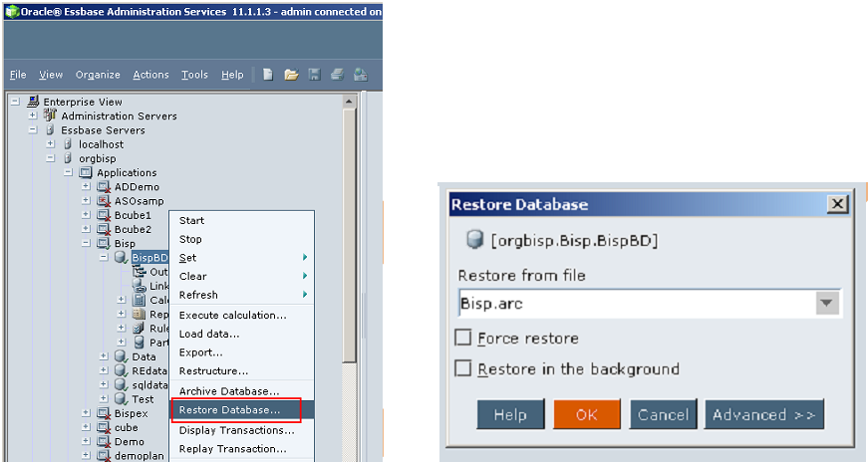The height and width of the screenshot is (462, 868).
Task: Click the Enterprise View computer icon
Action: [33, 102]
